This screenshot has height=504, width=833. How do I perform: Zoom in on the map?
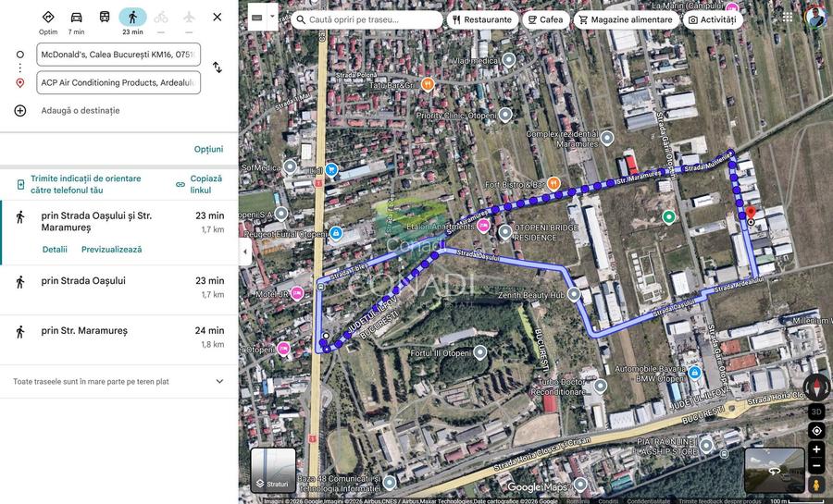tap(816, 449)
